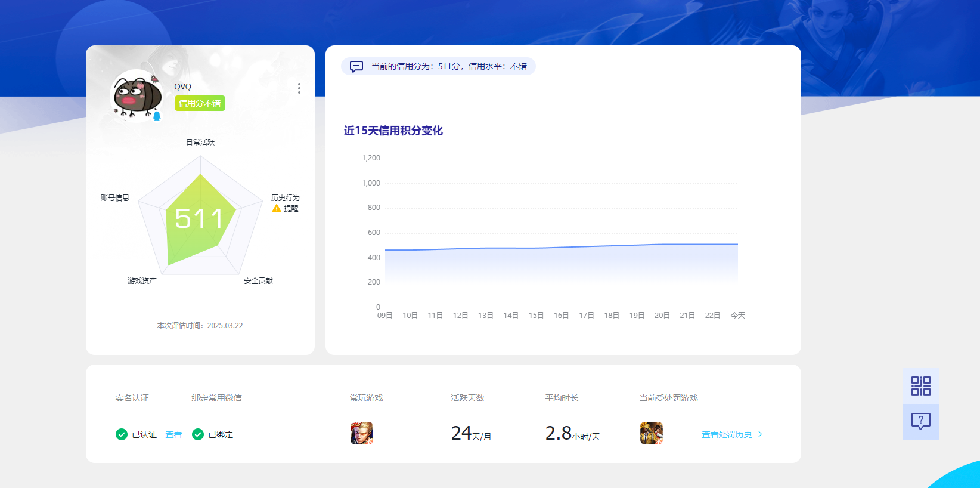Screen dimensions: 980x488
Task: Select the 账号信息 radar axis label
Action: (115, 198)
